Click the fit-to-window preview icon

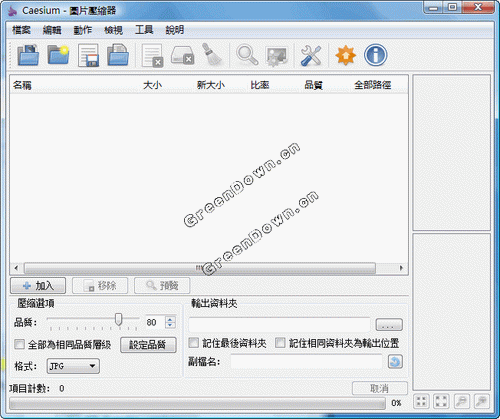421,401
